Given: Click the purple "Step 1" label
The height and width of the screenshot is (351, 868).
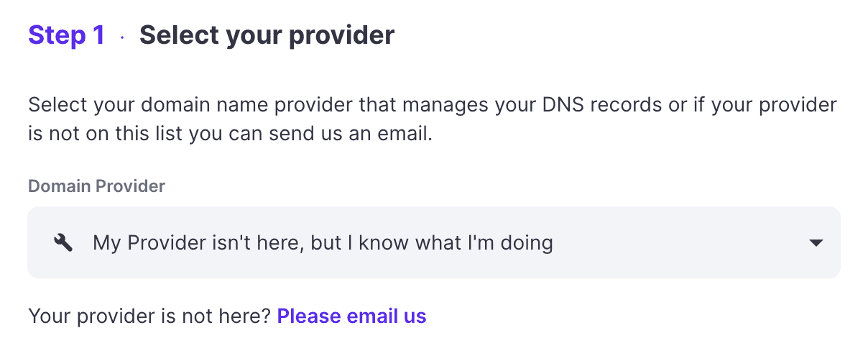Looking at the screenshot, I should click(66, 35).
